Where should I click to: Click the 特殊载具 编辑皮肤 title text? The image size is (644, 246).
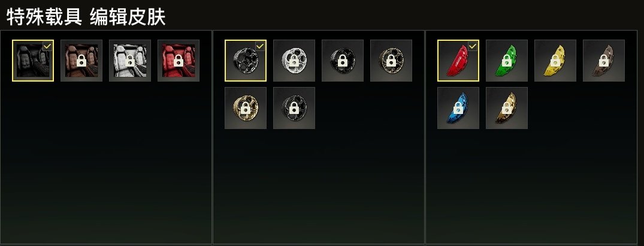tap(86, 17)
